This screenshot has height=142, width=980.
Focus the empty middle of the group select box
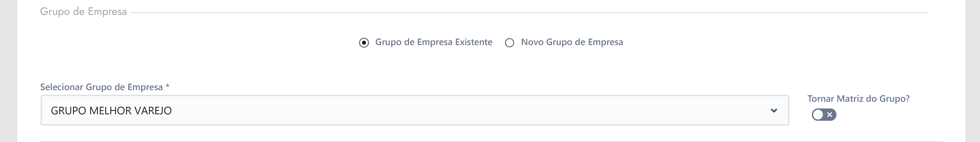coord(457,110)
